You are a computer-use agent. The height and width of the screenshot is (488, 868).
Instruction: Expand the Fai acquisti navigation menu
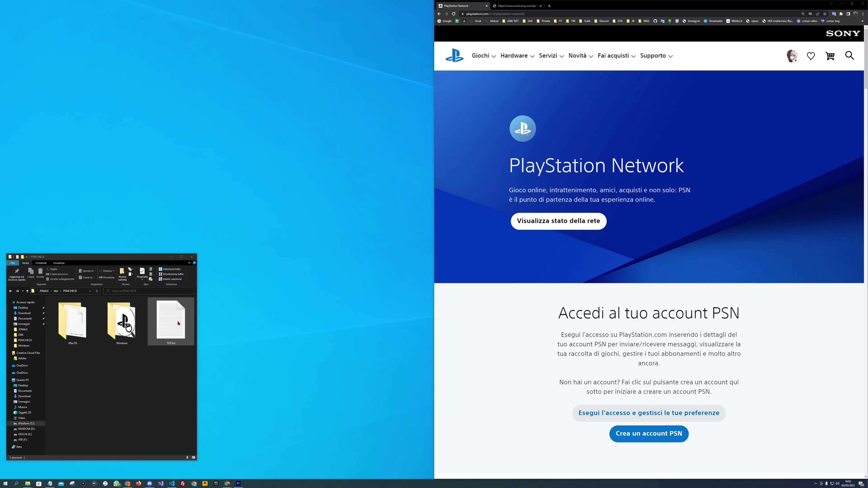coord(617,56)
